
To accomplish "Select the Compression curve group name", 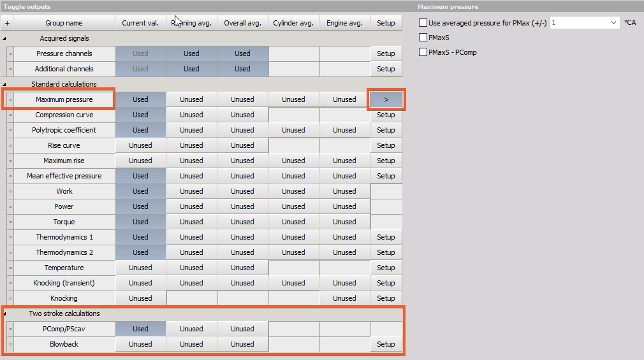I will coord(64,115).
